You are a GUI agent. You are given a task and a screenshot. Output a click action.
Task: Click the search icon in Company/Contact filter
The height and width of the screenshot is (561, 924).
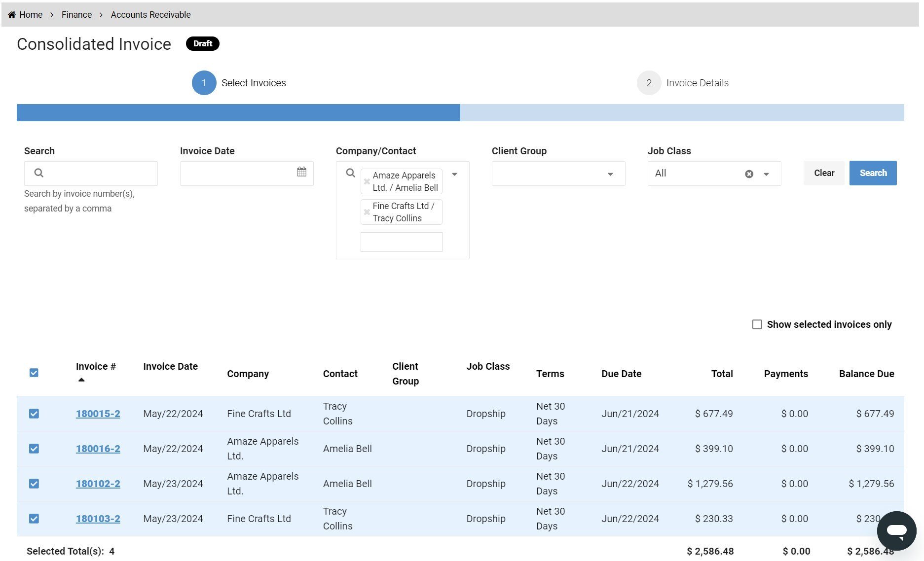(350, 173)
